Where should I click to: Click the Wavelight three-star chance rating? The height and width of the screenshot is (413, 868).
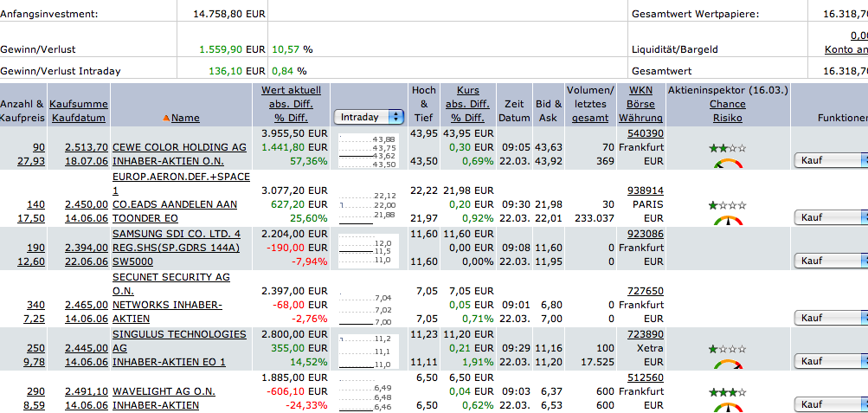point(727,392)
